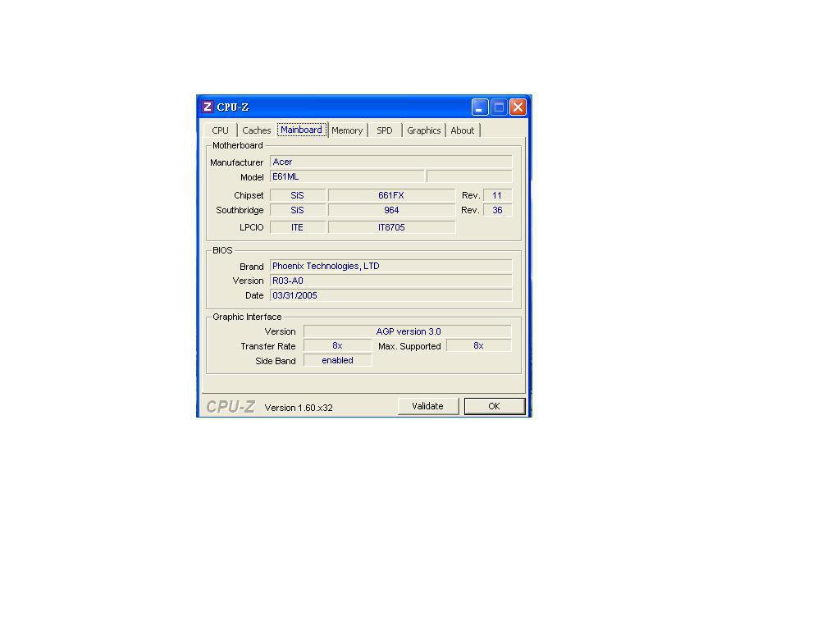Click the Transfer Rate value 8x
This screenshot has height=630, width=840.
(x=337, y=346)
